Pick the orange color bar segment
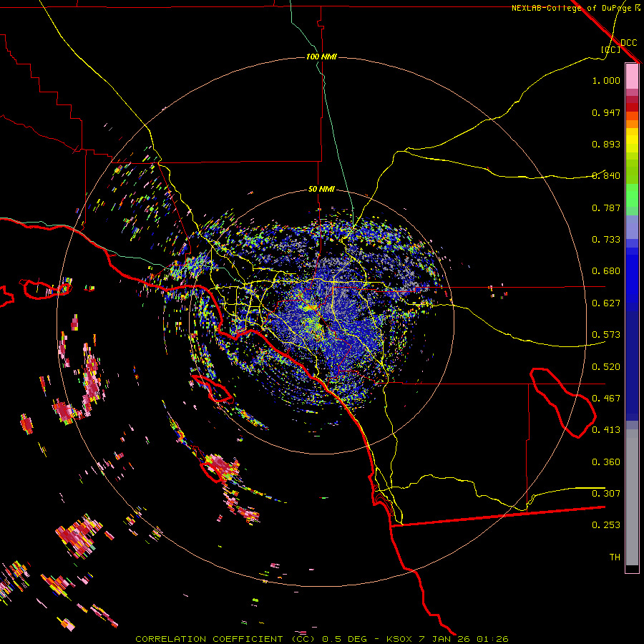Image resolution: width=644 pixels, height=644 pixels. point(632,124)
